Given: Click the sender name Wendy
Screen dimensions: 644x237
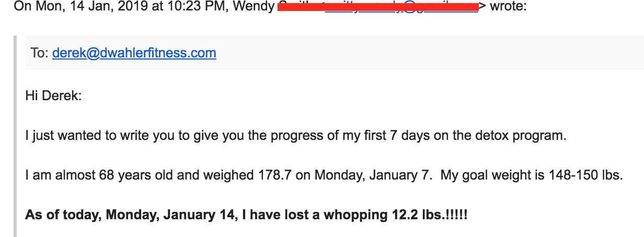Looking at the screenshot, I should point(258,8).
